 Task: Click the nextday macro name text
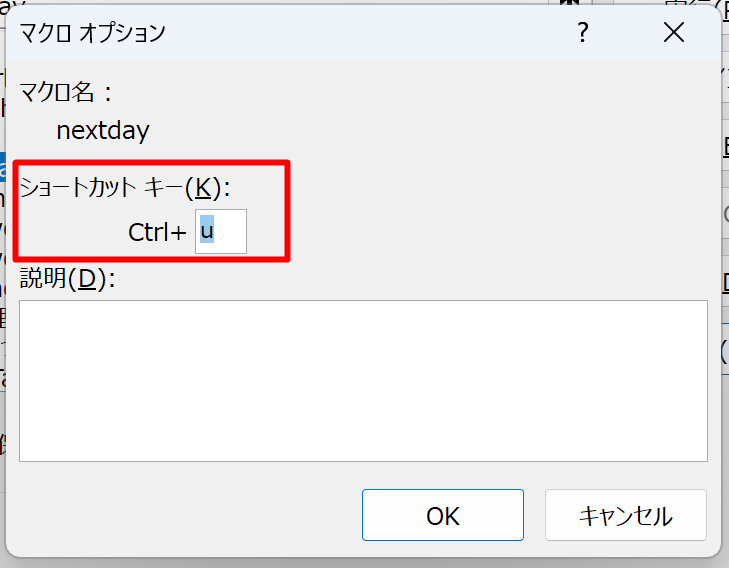tap(103, 131)
